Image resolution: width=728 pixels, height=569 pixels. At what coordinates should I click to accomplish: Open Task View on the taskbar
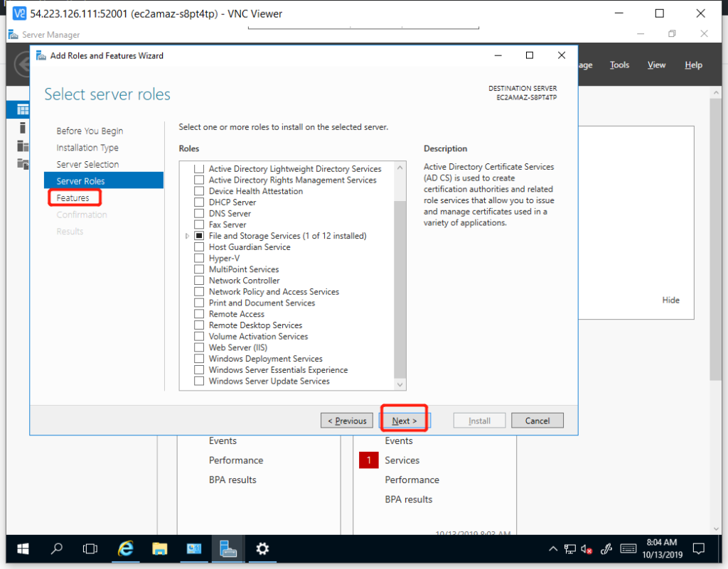tap(90, 548)
